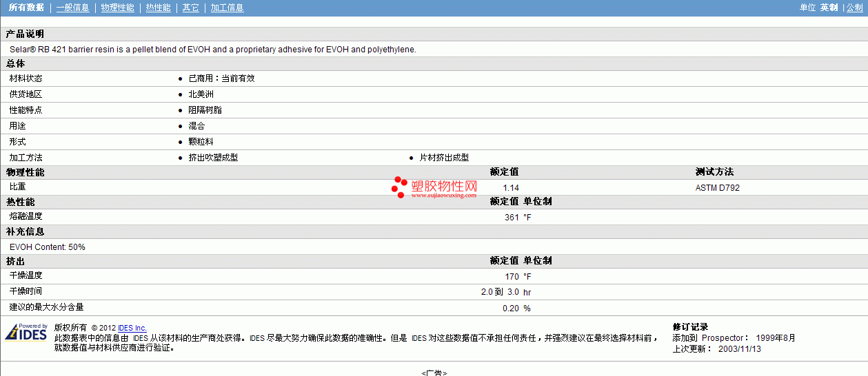Click the 0.20 % moisture value
This screenshot has height=376, width=868.
[x=516, y=308]
